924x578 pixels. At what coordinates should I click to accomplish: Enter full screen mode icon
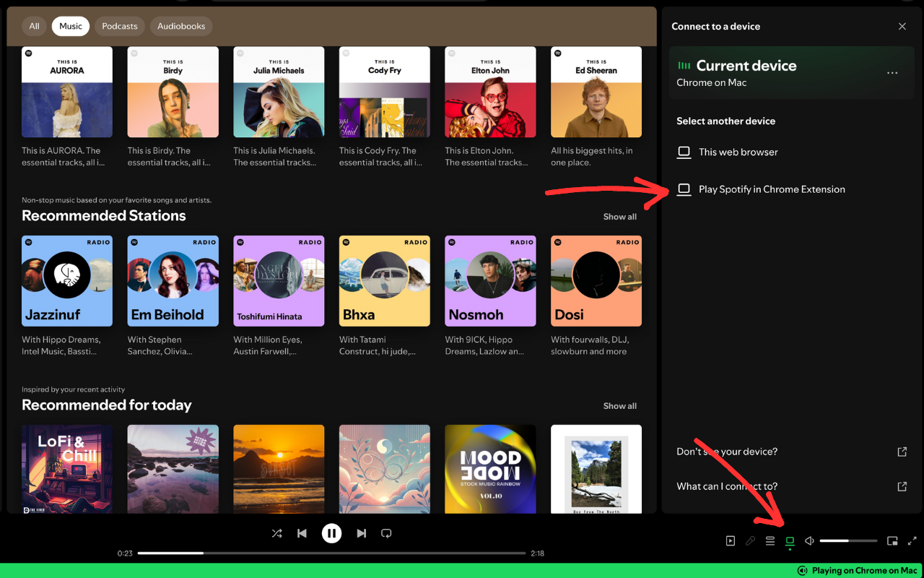[912, 540]
